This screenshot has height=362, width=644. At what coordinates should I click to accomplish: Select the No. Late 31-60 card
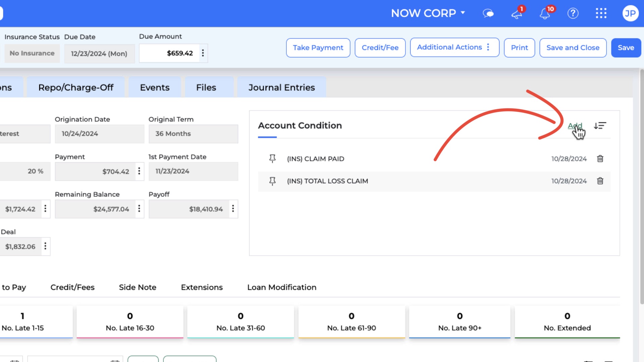click(x=240, y=322)
